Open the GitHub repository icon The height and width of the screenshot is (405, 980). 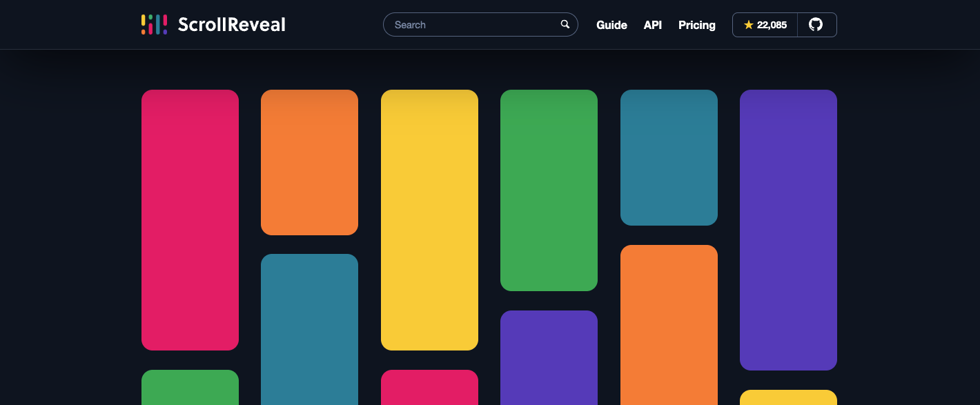[x=816, y=25]
